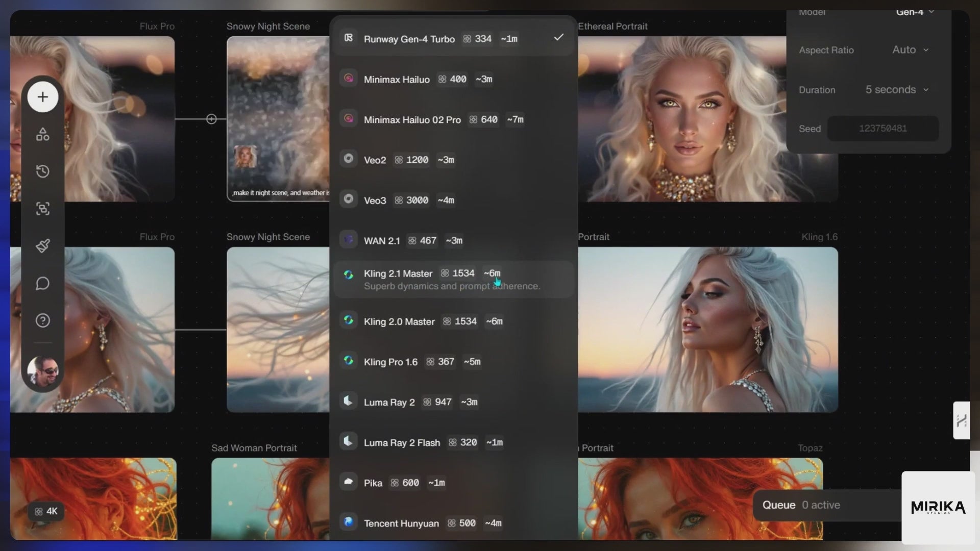980x551 pixels.
Task: Open the shapes assets icon in sidebar
Action: coord(43,134)
